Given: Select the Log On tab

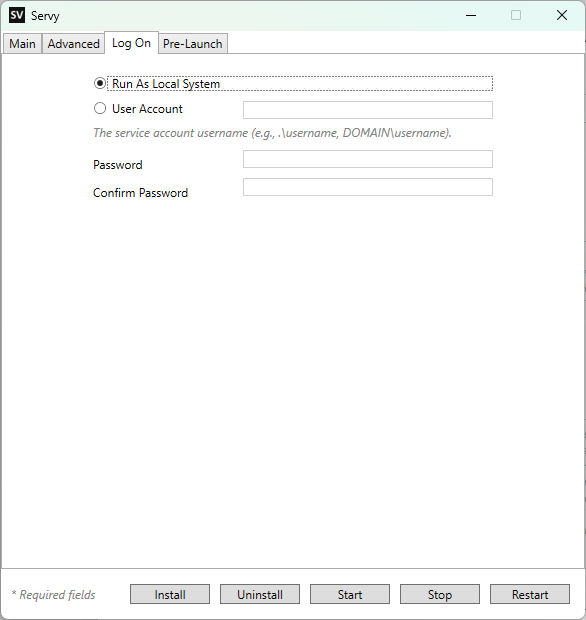Looking at the screenshot, I should [131, 43].
